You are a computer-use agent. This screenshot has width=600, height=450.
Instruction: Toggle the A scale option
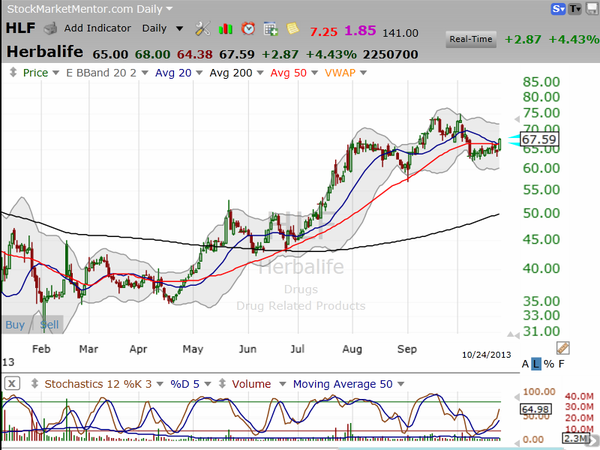525,364
